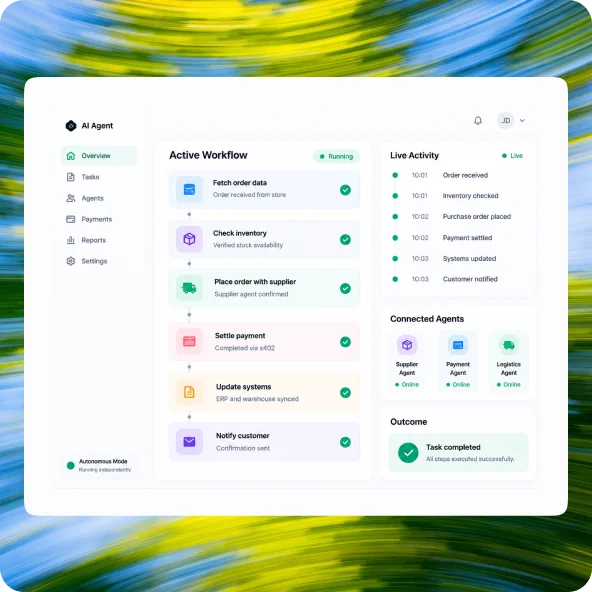Open the Notify customer step title
Image resolution: width=592 pixels, height=592 pixels.
[x=243, y=436]
